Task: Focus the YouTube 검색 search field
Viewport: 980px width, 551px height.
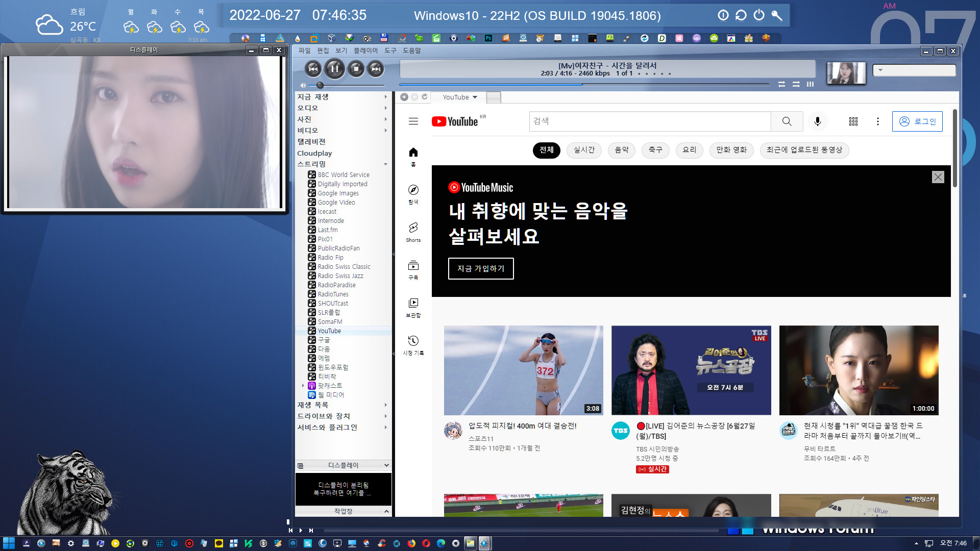Action: [x=650, y=121]
